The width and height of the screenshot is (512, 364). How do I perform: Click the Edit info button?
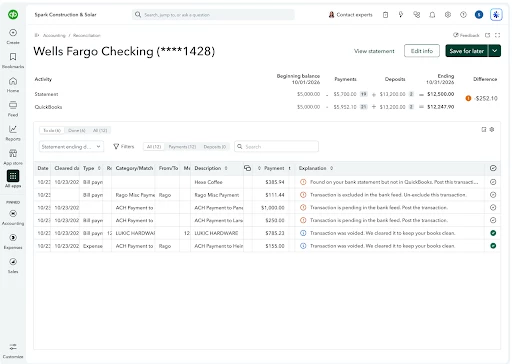point(422,51)
